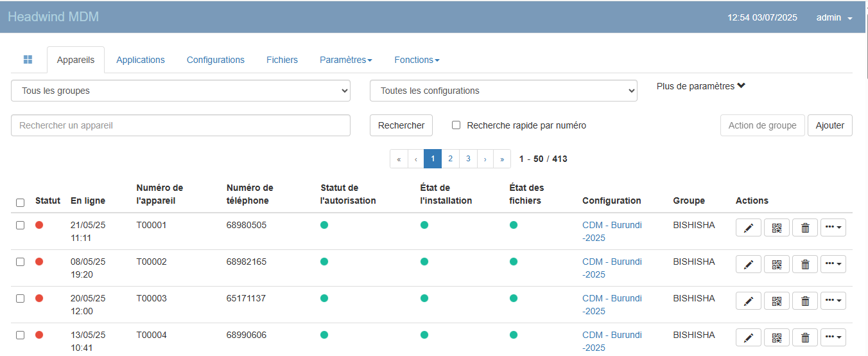868x356 pixels.
Task: Enable Recherche rapide par numéro checkbox
Action: coord(456,125)
